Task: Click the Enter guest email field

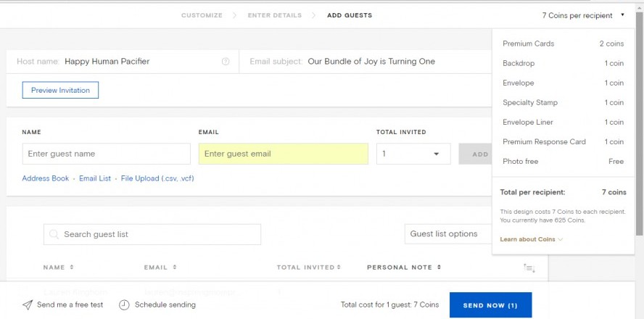Action: [284, 154]
